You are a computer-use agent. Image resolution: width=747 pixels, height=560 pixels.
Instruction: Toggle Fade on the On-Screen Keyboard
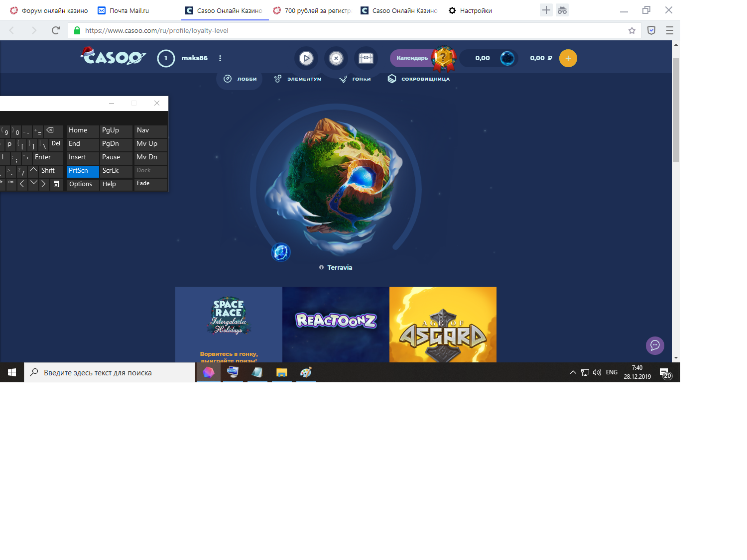(x=151, y=184)
